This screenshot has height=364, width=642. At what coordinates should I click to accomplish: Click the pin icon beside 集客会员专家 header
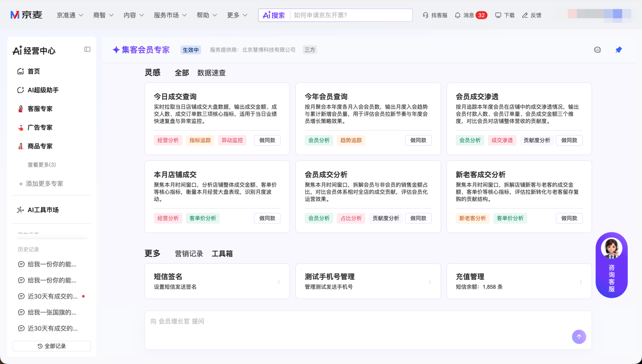pos(619,50)
